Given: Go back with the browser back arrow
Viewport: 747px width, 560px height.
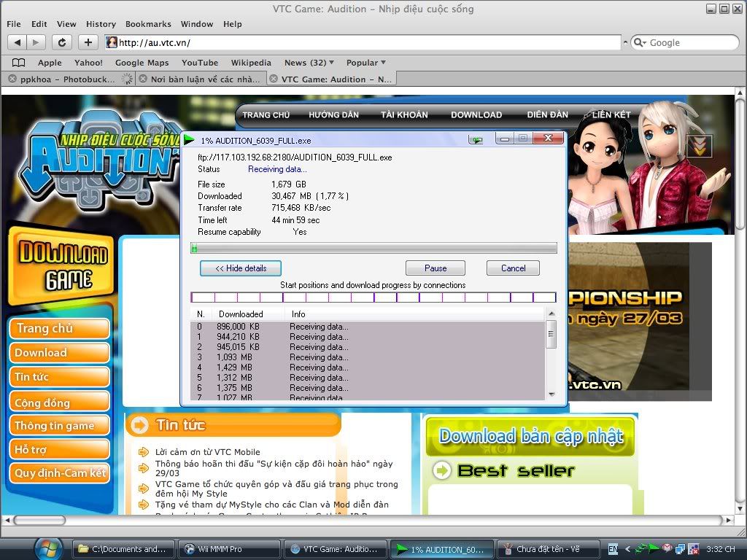Looking at the screenshot, I should coord(18,42).
